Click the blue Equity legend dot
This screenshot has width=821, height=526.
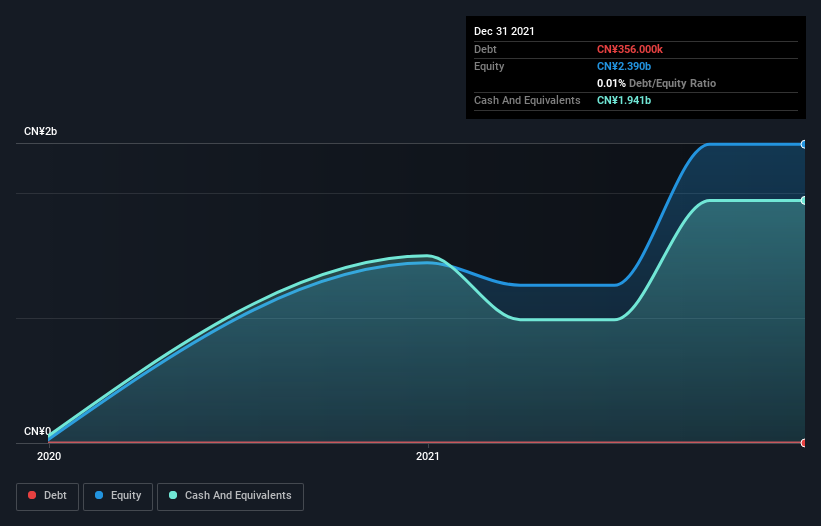click(x=99, y=495)
